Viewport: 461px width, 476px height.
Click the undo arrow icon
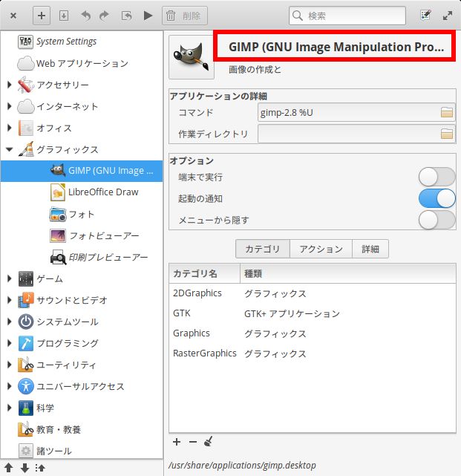point(86,16)
